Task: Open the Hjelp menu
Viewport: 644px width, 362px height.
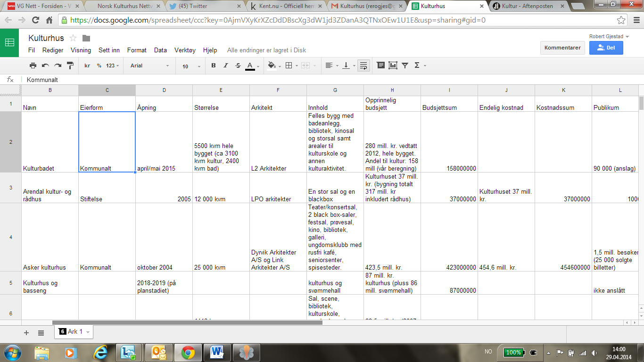Action: point(210,50)
